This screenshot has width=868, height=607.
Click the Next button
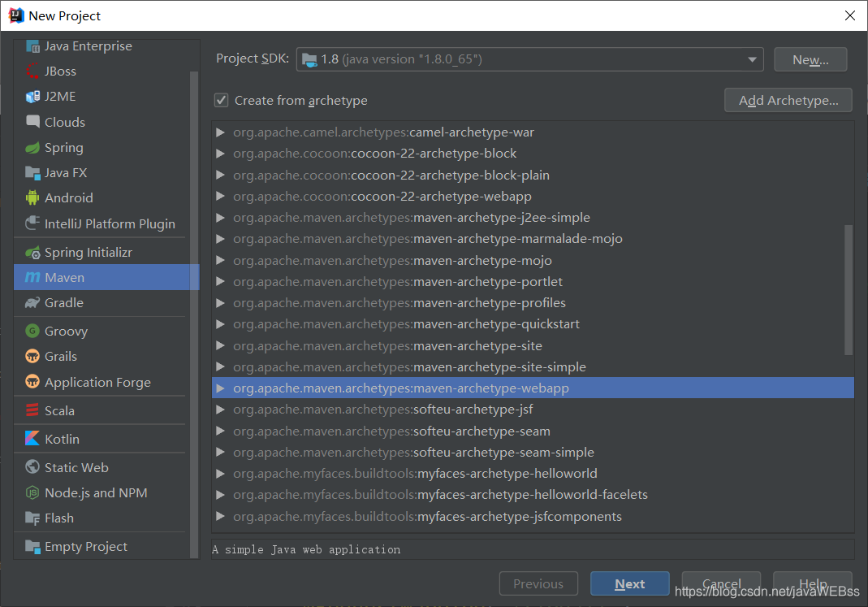[630, 583]
